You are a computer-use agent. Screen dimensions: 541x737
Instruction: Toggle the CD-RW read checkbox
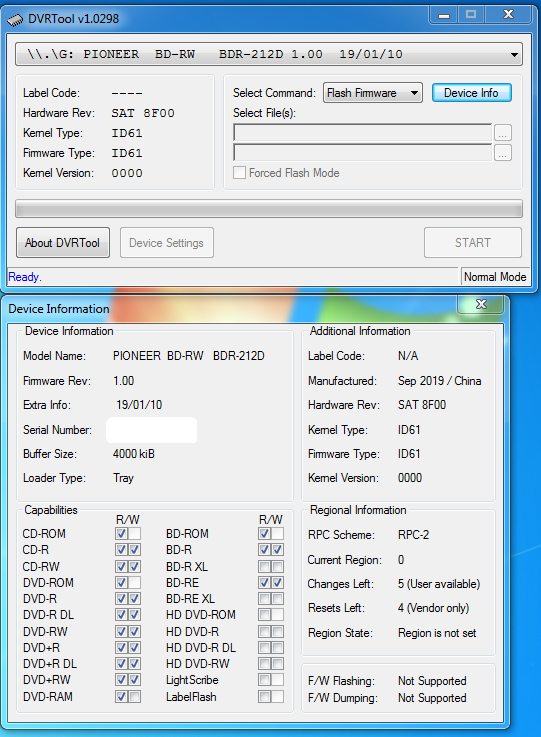click(x=121, y=566)
